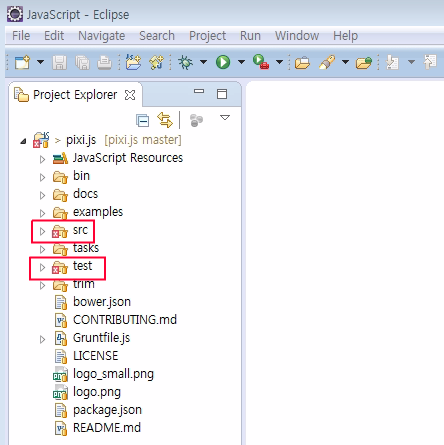Click the Print icon
Screen dimensions: 444x445
pyautogui.click(x=104, y=62)
